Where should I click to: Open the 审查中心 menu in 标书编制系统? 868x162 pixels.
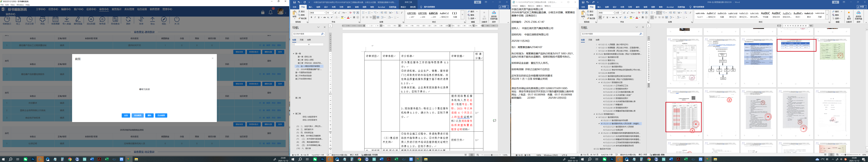click(104, 9)
